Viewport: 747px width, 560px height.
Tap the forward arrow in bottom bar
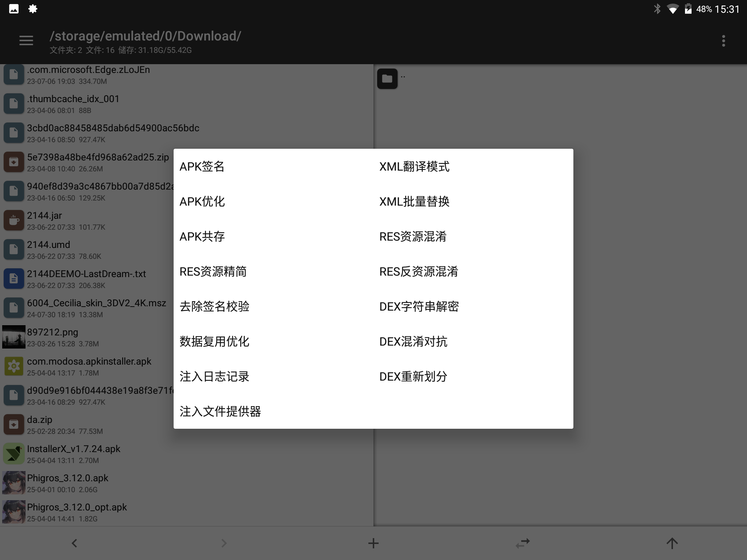tap(224, 543)
